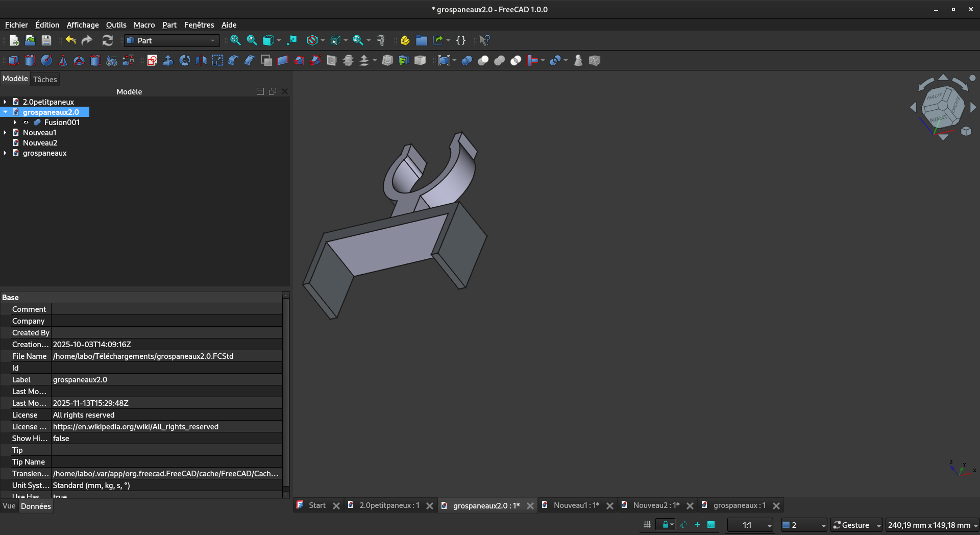Toggle visibility eye of Fusion001
This screenshot has width=980, height=535.
click(x=26, y=123)
